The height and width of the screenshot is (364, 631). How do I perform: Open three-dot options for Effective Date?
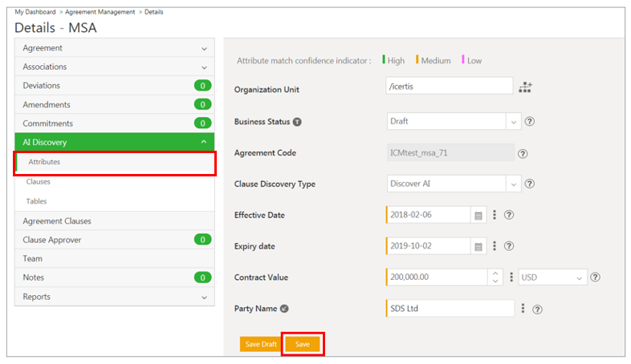495,215
